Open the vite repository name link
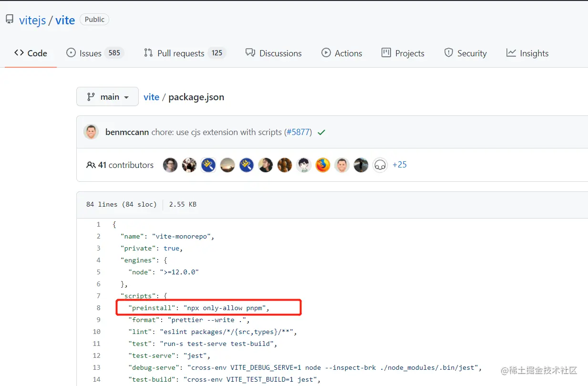The image size is (588, 386). click(x=65, y=20)
